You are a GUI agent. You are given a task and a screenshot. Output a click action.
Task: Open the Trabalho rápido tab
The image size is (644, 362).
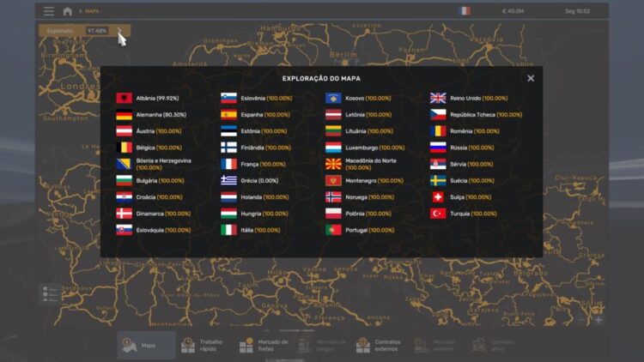click(x=204, y=345)
